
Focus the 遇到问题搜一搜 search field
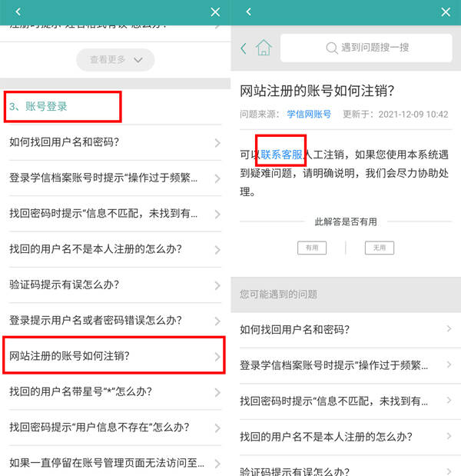tap(366, 48)
